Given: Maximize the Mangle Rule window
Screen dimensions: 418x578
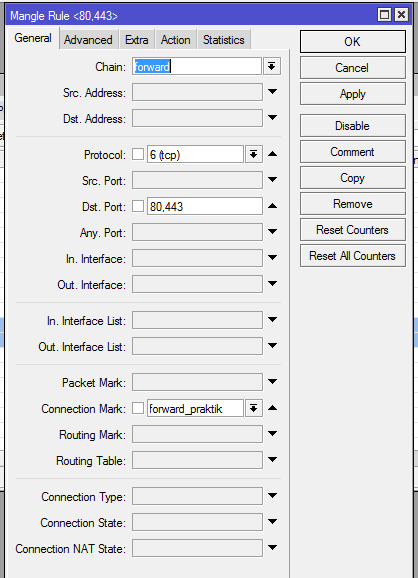Looking at the screenshot, I should [384, 15].
